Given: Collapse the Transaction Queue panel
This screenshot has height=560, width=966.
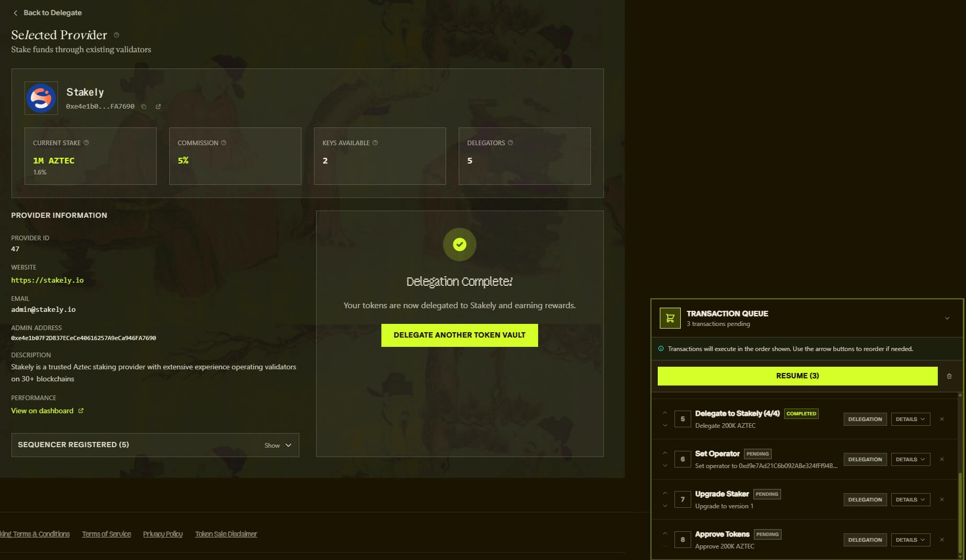Looking at the screenshot, I should point(947,318).
